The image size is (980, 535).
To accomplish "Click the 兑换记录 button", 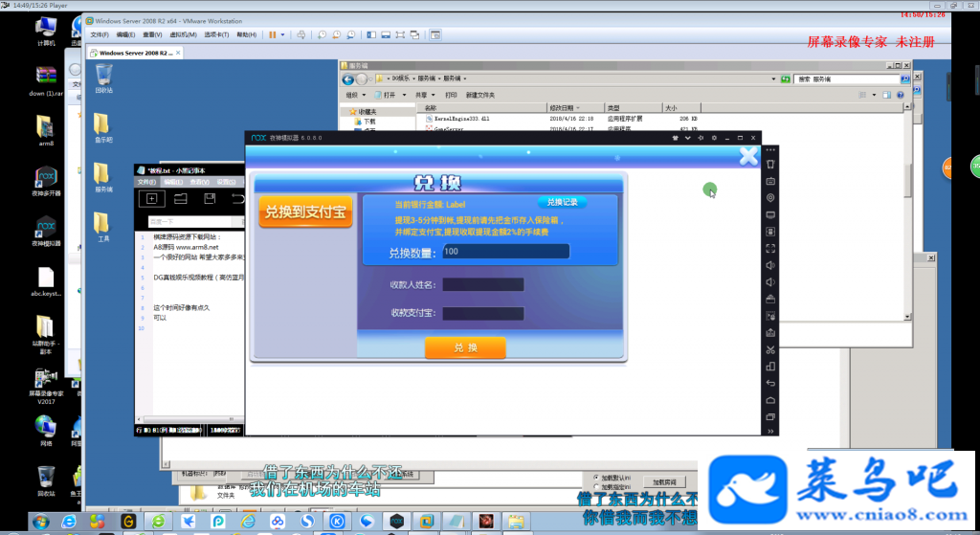I will (562, 202).
